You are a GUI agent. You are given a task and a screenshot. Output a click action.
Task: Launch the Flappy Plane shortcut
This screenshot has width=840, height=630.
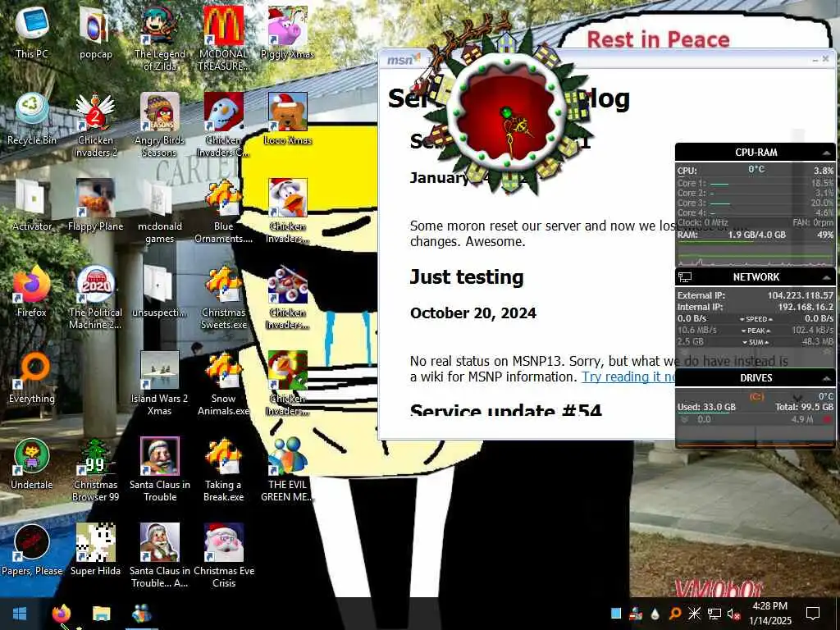(95, 204)
